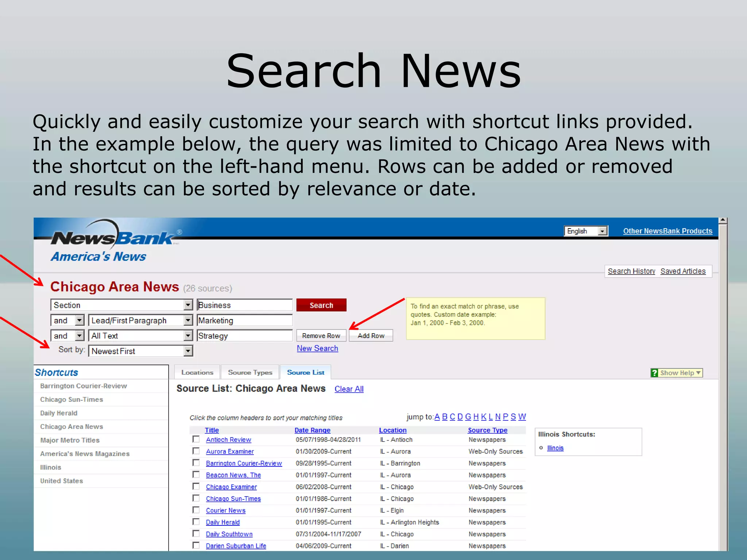Screen dimensions: 747x560
Task: Open Illinois shortcut in left sidebar
Action: coord(51,467)
